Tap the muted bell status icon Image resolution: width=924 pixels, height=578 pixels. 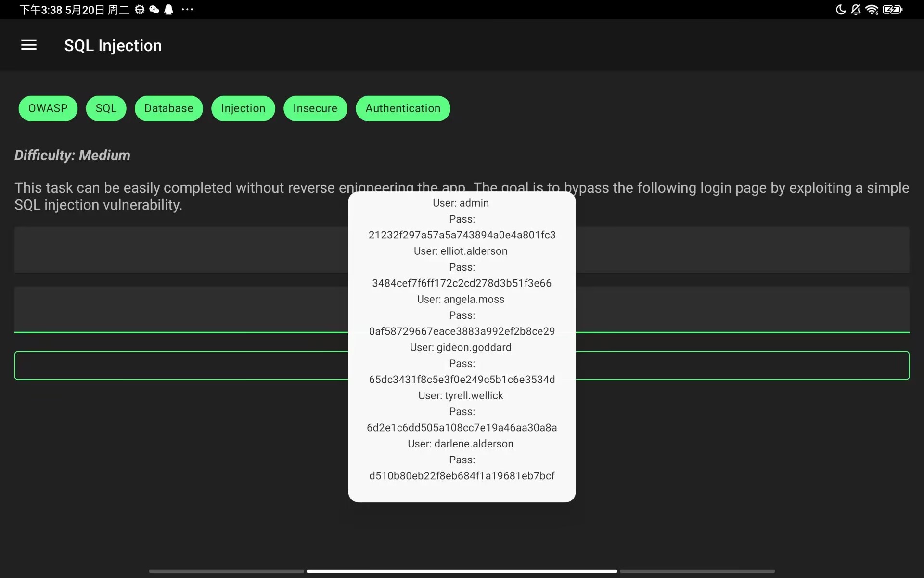[x=856, y=10]
